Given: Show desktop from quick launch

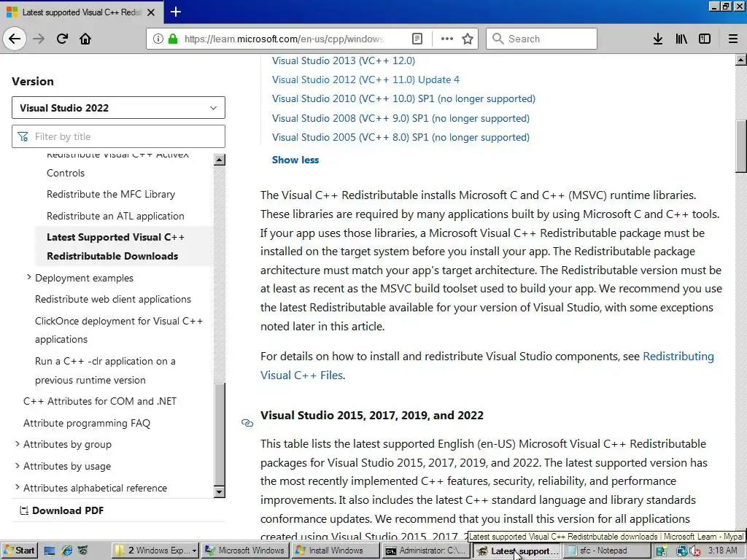Looking at the screenshot, I should (x=49, y=551).
